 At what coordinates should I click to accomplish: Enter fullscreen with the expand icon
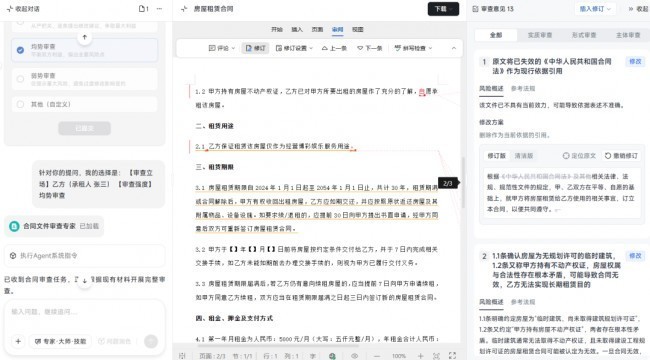pos(452,356)
